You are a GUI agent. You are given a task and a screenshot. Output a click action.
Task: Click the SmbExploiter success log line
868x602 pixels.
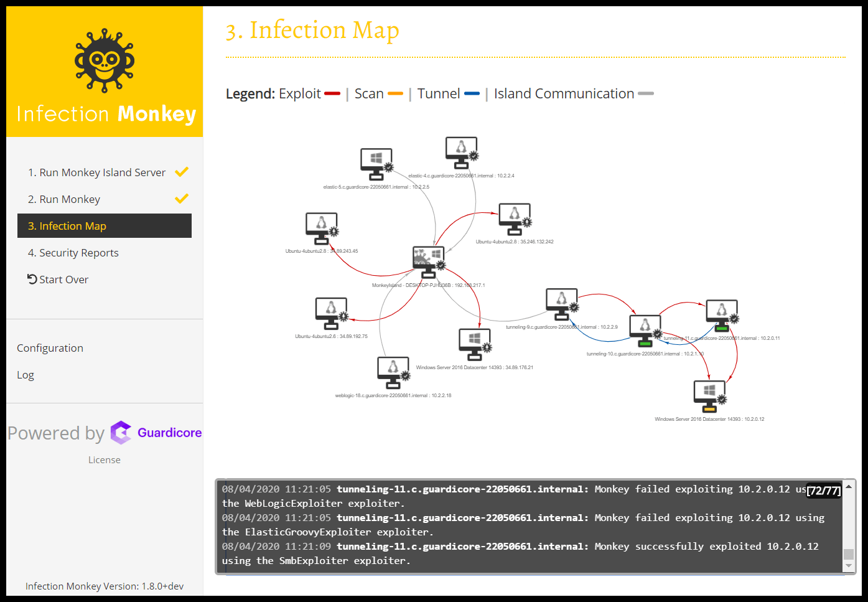520,553
